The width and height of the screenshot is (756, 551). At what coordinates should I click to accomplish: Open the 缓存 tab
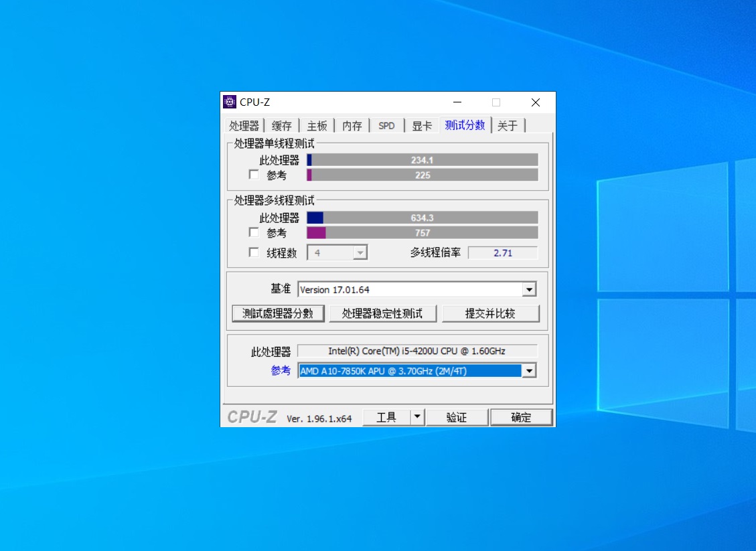[x=281, y=126]
